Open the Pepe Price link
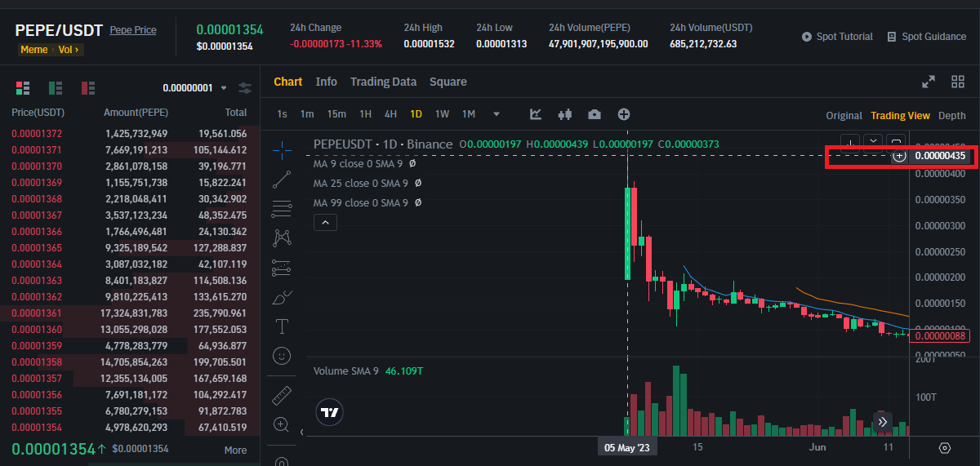The image size is (980, 466). (x=133, y=30)
